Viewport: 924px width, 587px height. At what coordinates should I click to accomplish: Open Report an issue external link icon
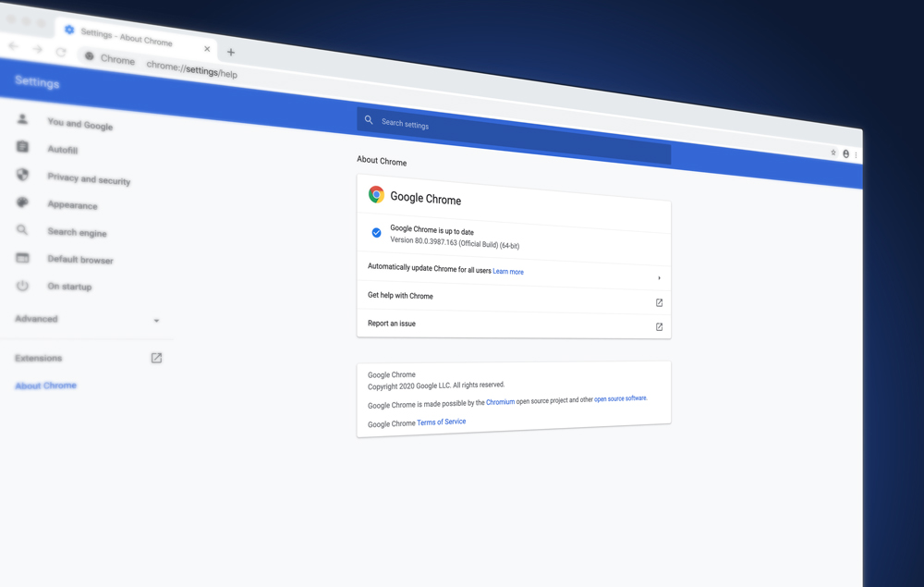(x=659, y=327)
